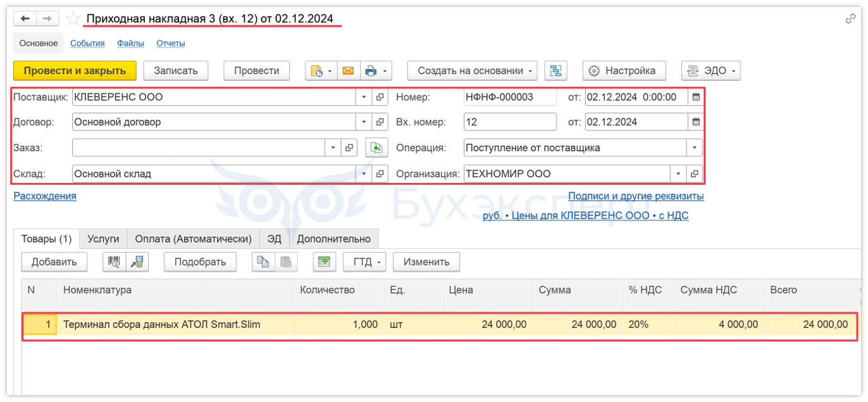Click Вх. номер field with 12

[x=510, y=122]
